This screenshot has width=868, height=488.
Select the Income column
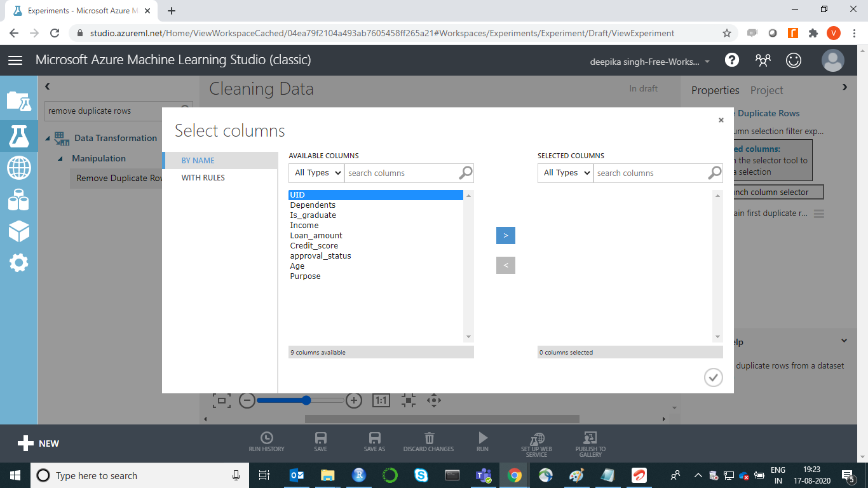[376, 226]
